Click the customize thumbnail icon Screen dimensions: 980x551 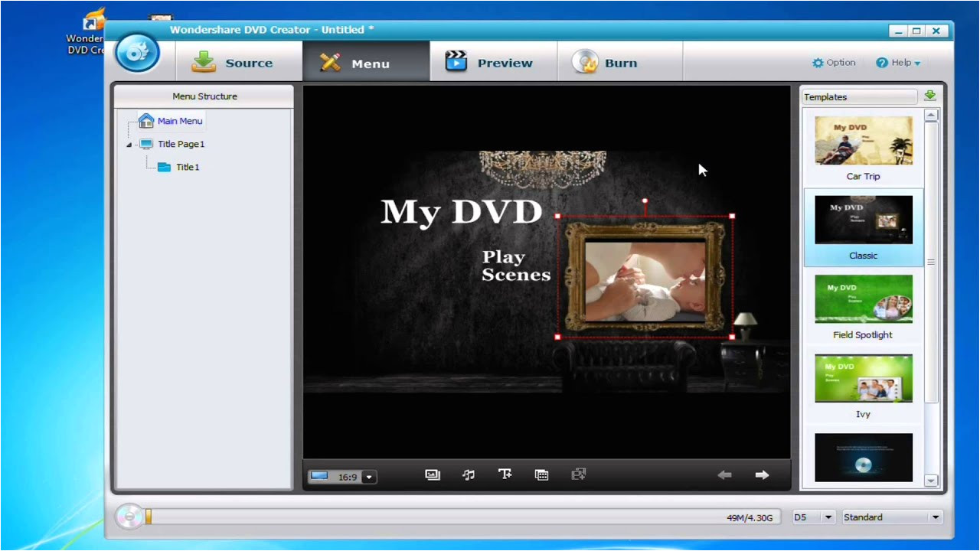tap(541, 474)
